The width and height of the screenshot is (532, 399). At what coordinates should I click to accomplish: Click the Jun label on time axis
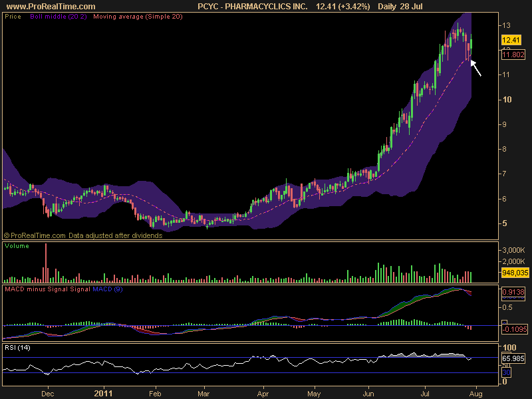tap(368, 394)
